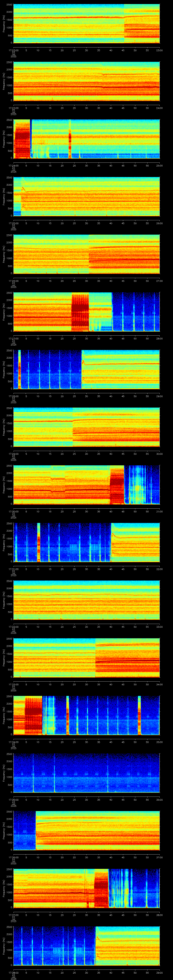Open the spectrogram panel starting at 17:33:00

pos(86,658)
